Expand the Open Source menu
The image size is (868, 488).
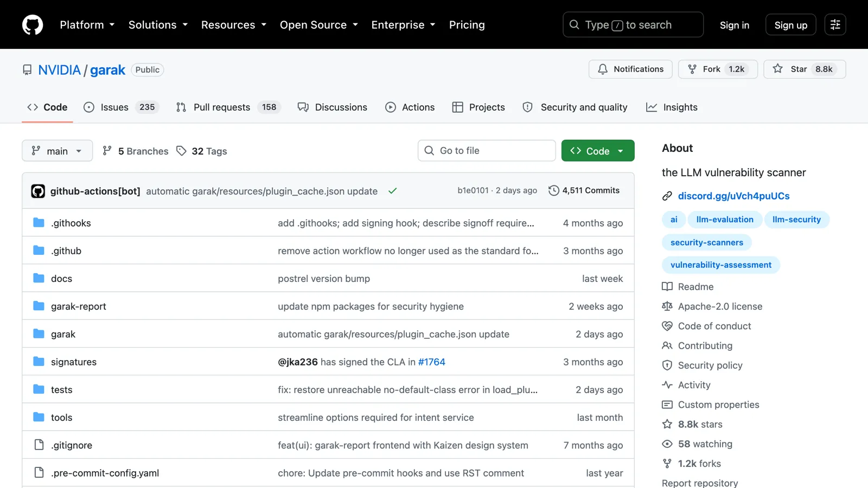[319, 25]
